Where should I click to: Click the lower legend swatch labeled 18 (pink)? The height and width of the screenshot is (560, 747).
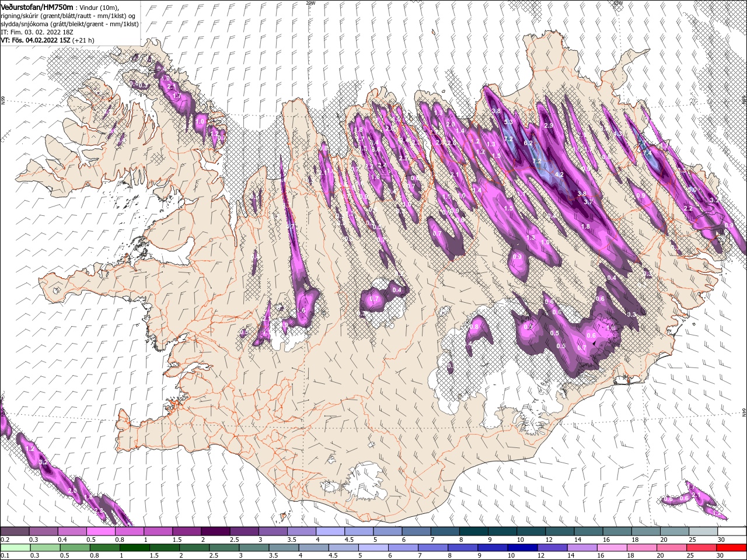coord(641,548)
